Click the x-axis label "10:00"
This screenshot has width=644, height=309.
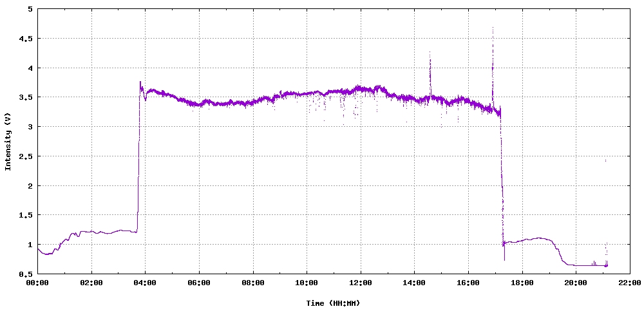point(307,283)
